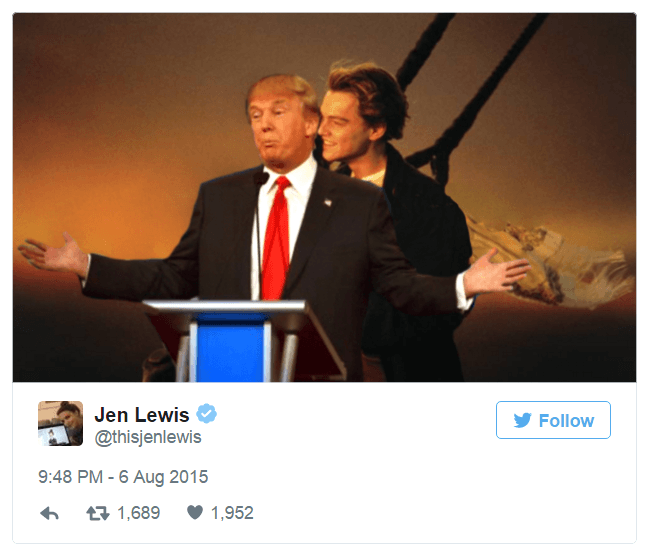Click the microphone at the podium
Screen dimensions: 650x558
261,178
